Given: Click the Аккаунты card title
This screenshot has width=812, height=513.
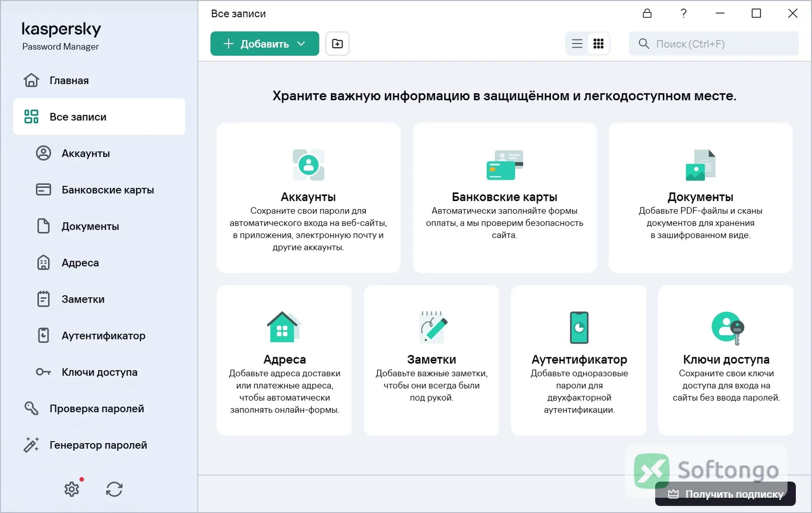Looking at the screenshot, I should click(308, 197).
